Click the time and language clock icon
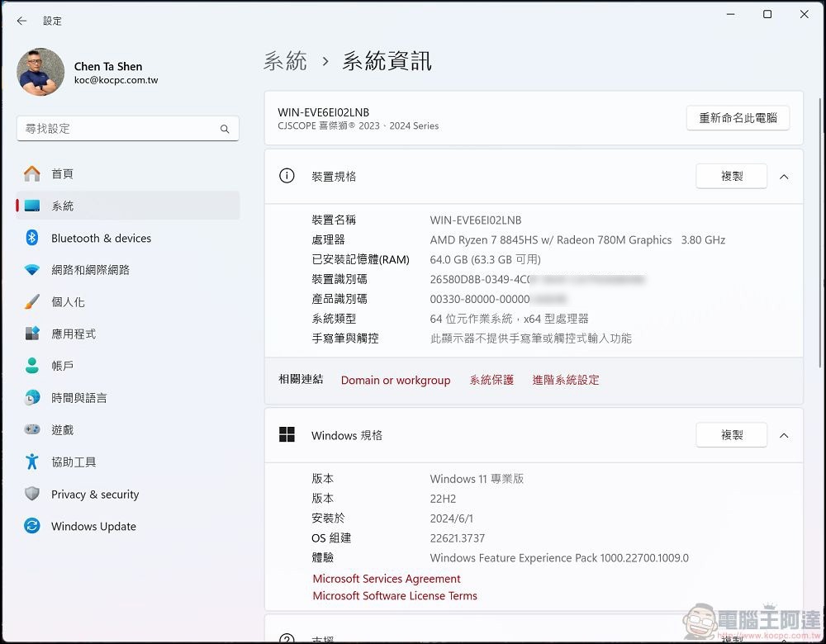 (x=32, y=398)
